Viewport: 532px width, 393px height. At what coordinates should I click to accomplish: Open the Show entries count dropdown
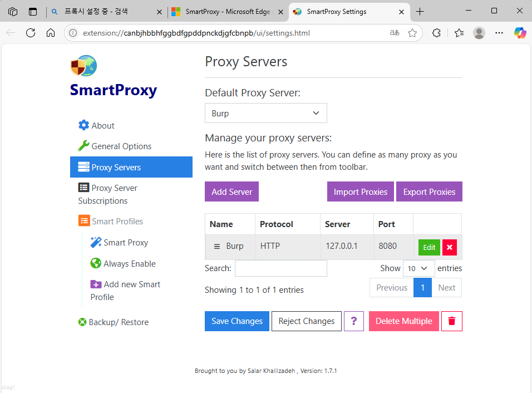(x=418, y=268)
